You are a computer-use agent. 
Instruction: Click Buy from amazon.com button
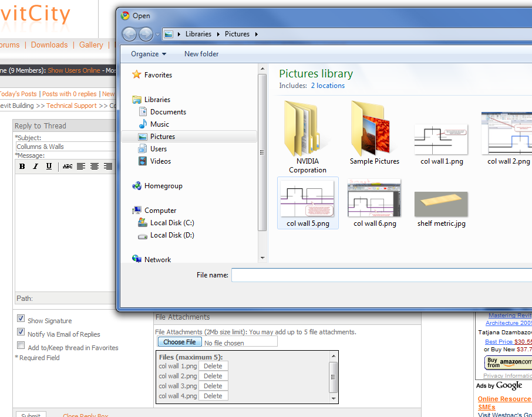point(509,363)
